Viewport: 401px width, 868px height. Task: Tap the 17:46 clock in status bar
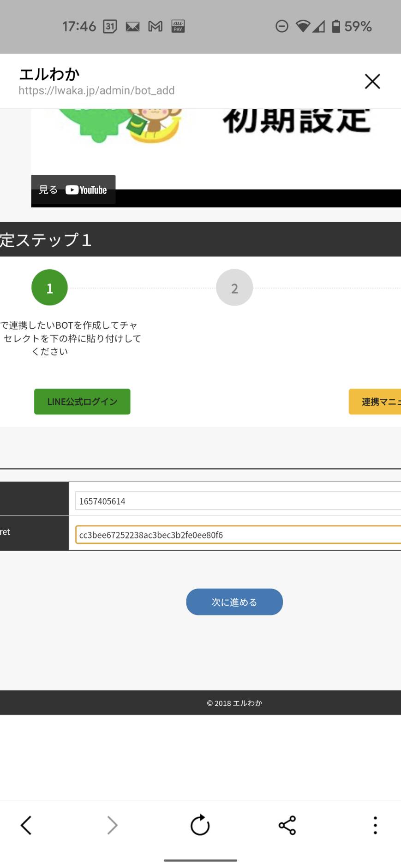click(x=79, y=27)
